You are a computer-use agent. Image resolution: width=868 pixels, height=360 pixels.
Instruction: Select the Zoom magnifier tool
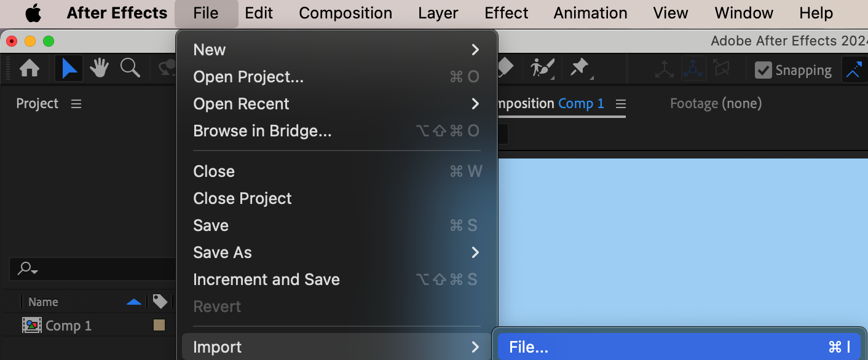pyautogui.click(x=130, y=68)
